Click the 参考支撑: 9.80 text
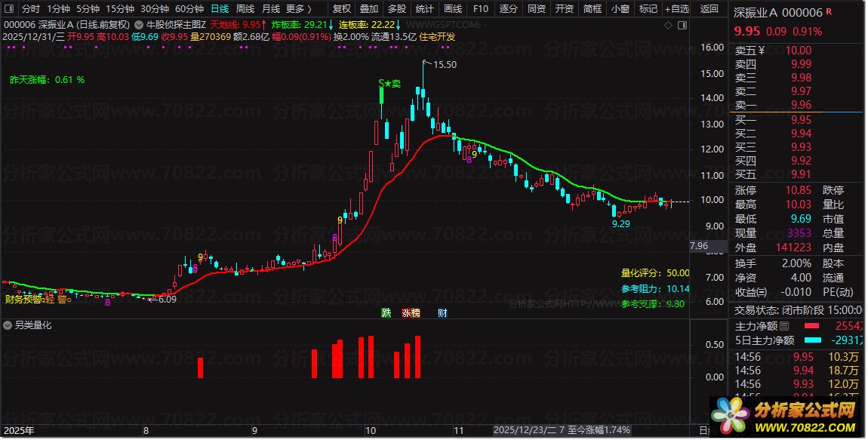 pos(653,304)
